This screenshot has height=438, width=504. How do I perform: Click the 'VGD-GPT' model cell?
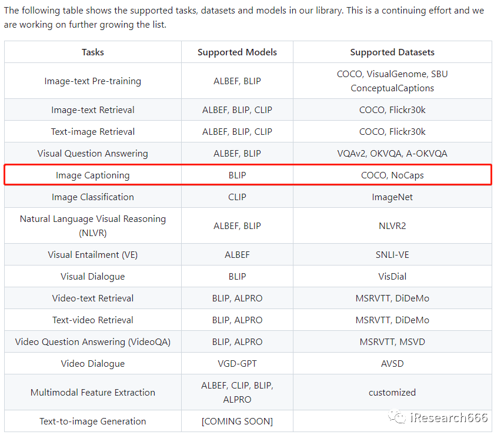[x=237, y=363]
